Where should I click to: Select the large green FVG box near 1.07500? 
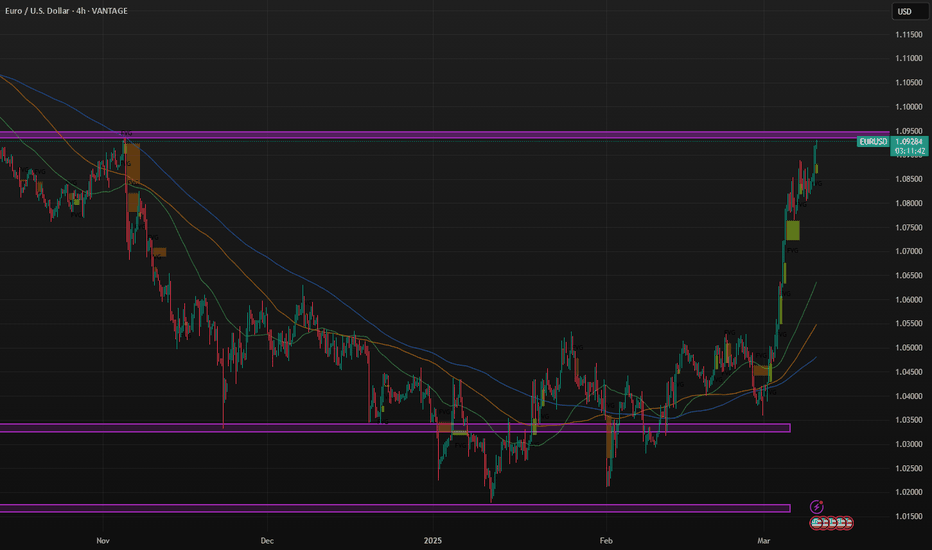click(793, 231)
